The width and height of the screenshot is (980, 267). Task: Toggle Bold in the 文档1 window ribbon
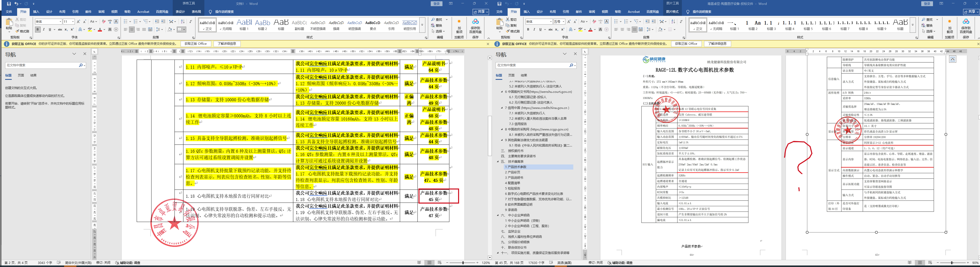click(x=37, y=29)
